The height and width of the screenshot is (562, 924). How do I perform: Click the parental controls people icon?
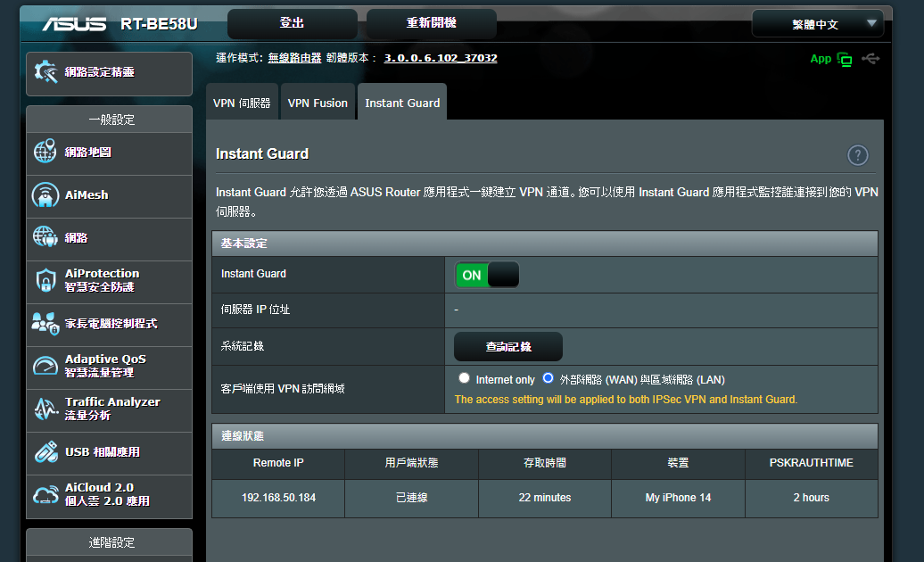(45, 324)
